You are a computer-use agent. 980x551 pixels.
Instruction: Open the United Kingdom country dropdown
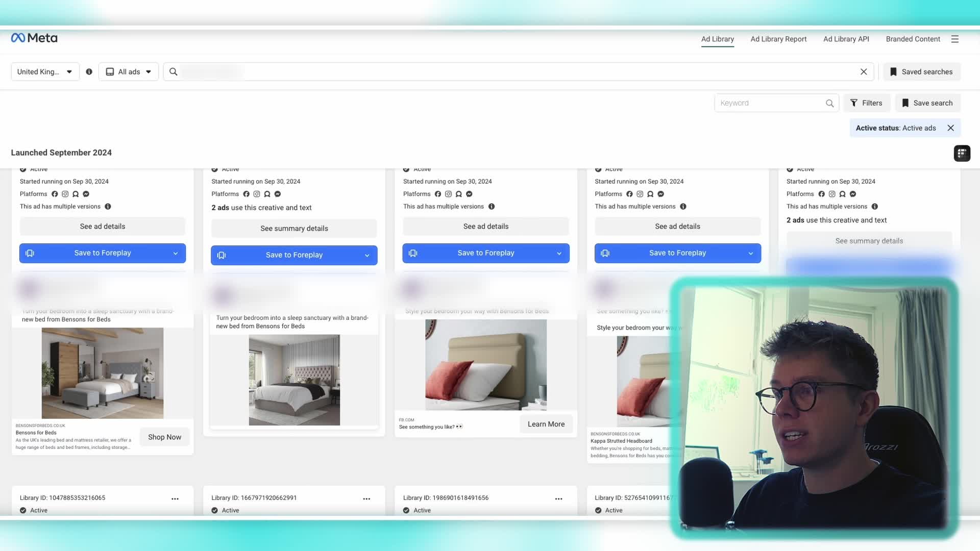(x=45, y=72)
